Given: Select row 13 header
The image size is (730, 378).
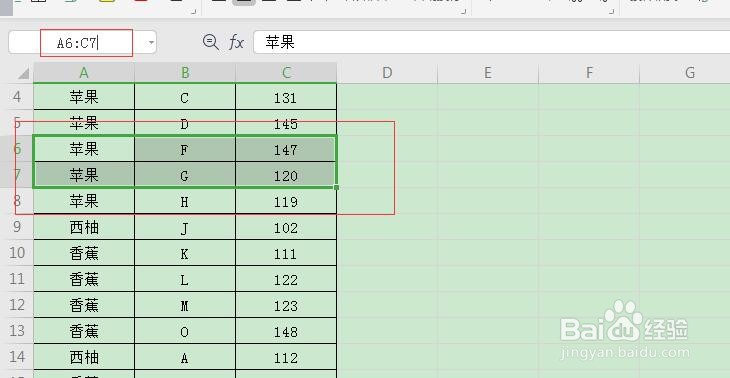Looking at the screenshot, I should click(17, 331).
